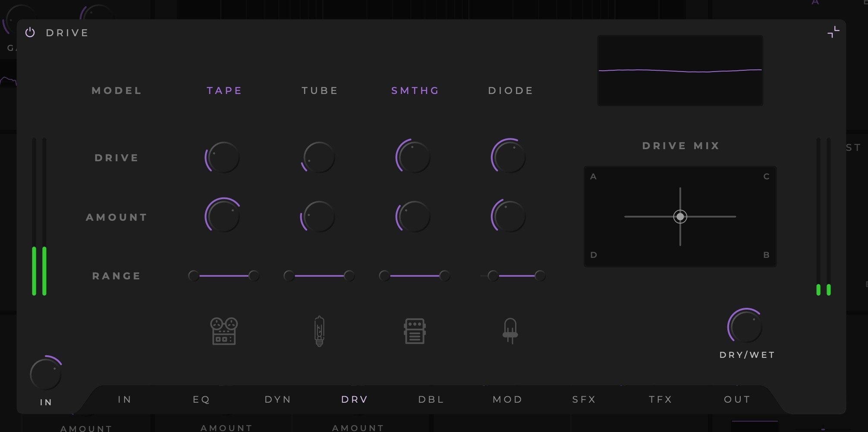Image resolution: width=868 pixels, height=432 pixels.
Task: Open the SFX tab
Action: point(584,399)
